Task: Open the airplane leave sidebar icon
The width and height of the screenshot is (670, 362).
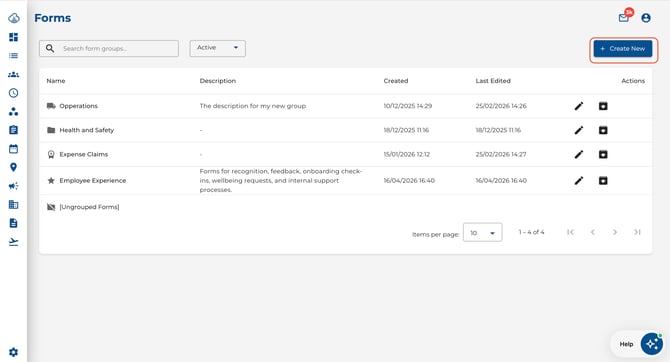Action: [13, 242]
